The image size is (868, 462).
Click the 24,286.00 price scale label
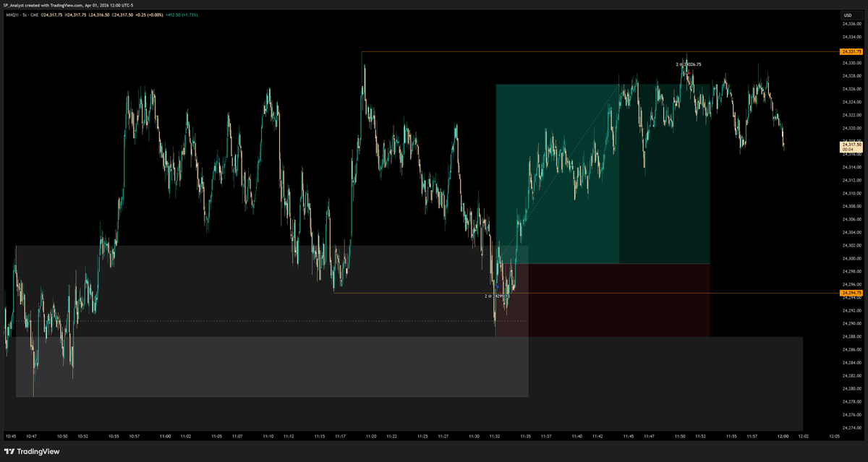[851, 349]
